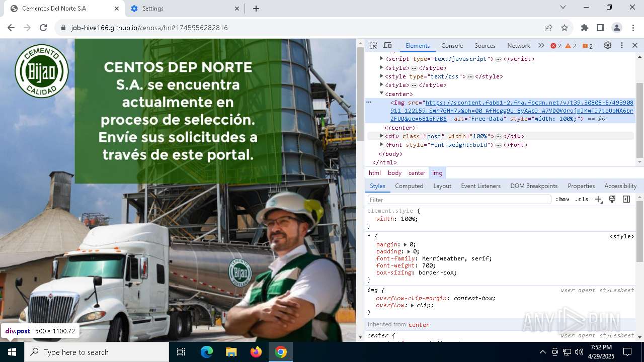This screenshot has width=644, height=362.
Task: Open DevTools settings gear
Action: tap(608, 45)
